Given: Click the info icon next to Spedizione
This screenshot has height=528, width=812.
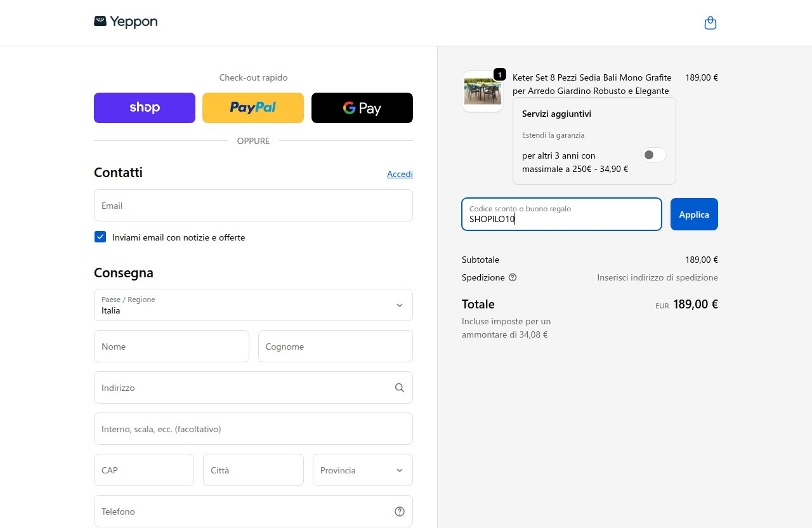Looking at the screenshot, I should click(x=513, y=277).
